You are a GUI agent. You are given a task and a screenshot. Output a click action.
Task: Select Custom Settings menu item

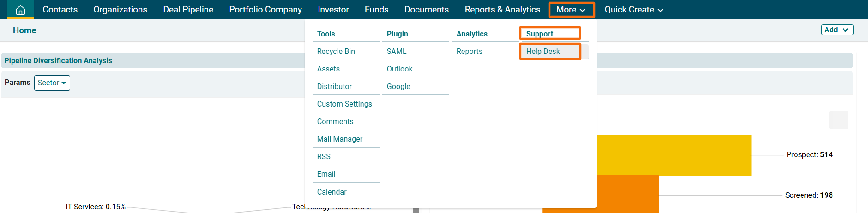344,104
